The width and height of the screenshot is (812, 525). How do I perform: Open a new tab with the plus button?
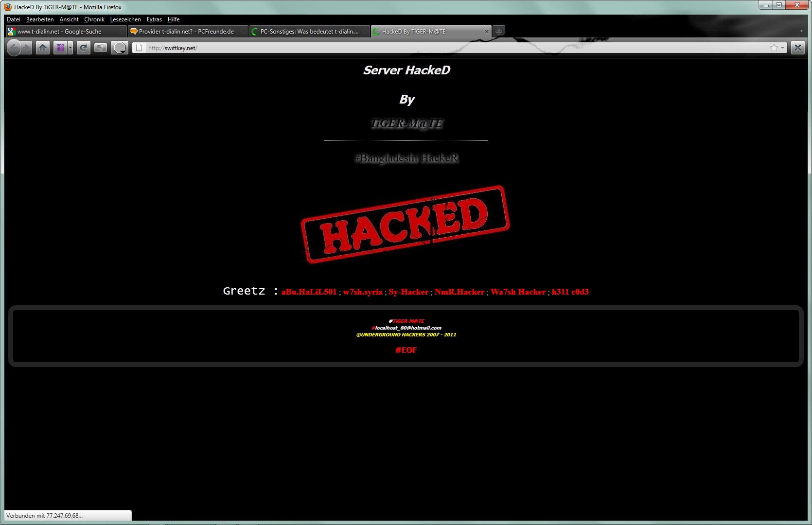click(x=499, y=32)
